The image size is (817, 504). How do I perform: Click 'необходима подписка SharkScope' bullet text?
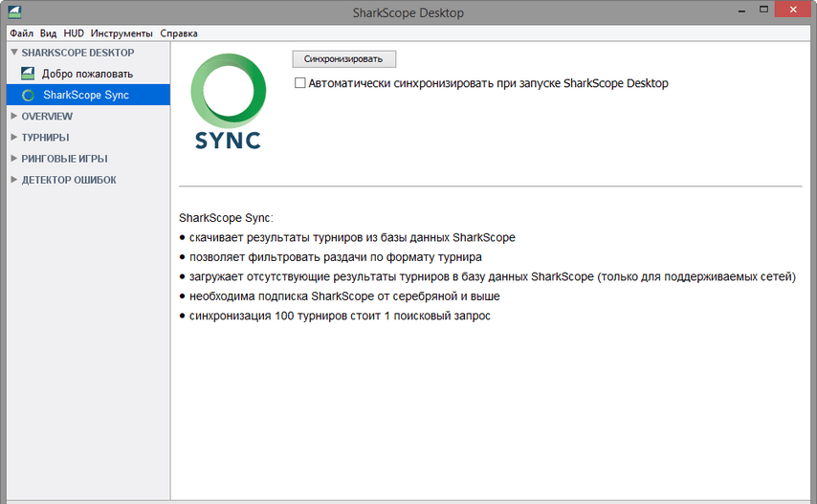343,296
